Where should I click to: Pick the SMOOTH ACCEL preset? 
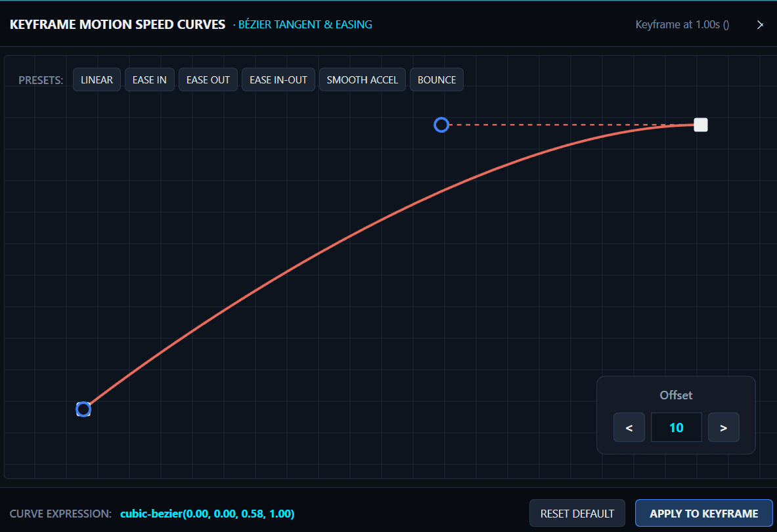(363, 79)
